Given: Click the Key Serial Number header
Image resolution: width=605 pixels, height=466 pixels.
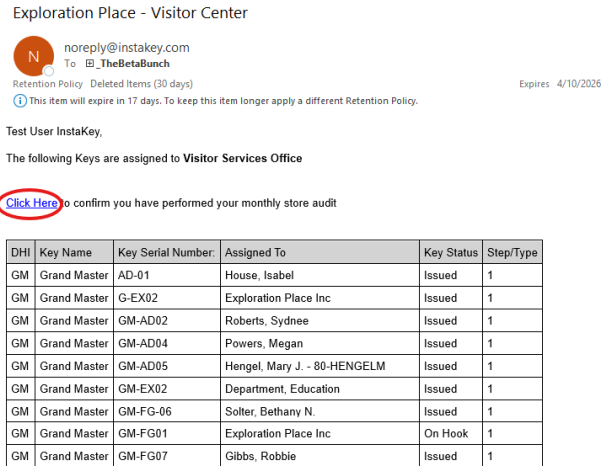Looking at the screenshot, I should point(166,253).
